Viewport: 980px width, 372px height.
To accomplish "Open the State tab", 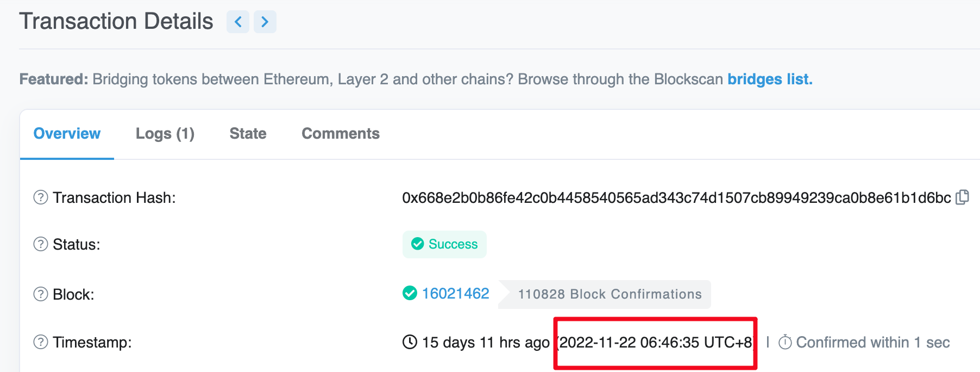I will click(x=248, y=134).
